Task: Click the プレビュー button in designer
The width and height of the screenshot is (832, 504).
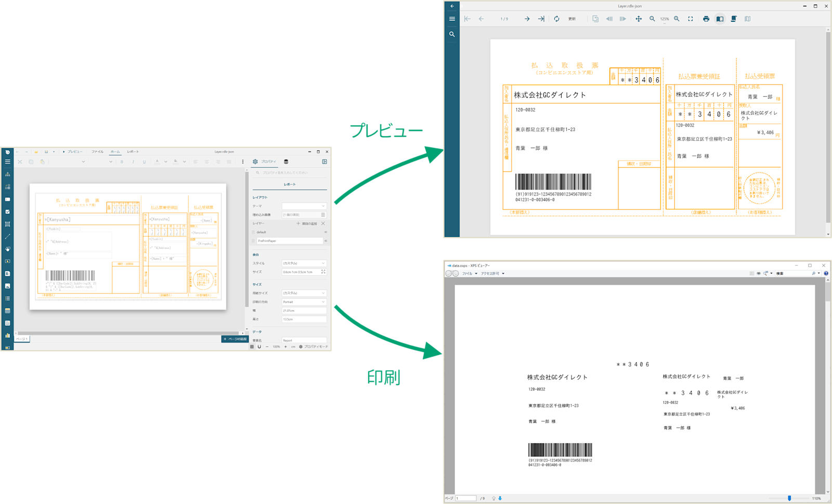Action: (72, 152)
